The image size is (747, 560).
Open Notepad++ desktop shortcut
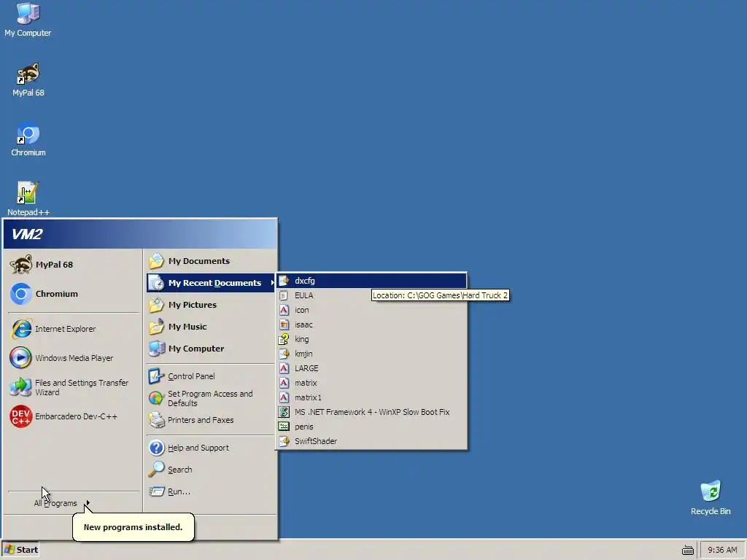pos(28,199)
